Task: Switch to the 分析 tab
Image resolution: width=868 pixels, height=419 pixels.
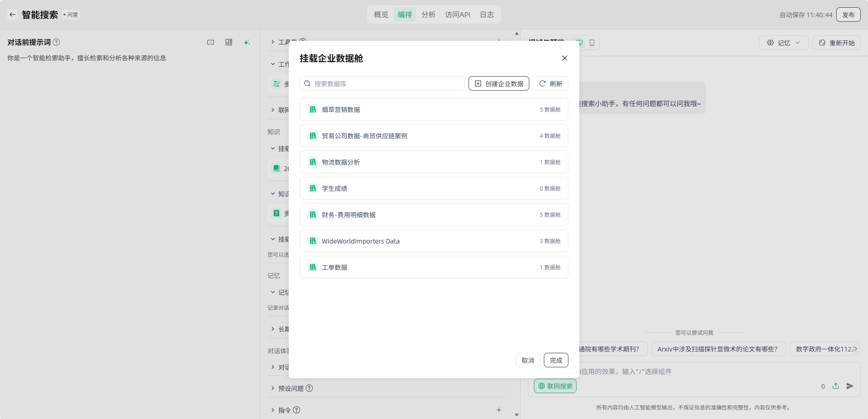Action: click(x=428, y=15)
